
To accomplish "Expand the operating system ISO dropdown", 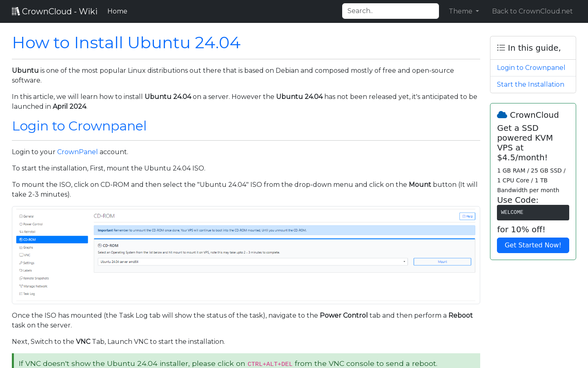I will click(x=403, y=261).
